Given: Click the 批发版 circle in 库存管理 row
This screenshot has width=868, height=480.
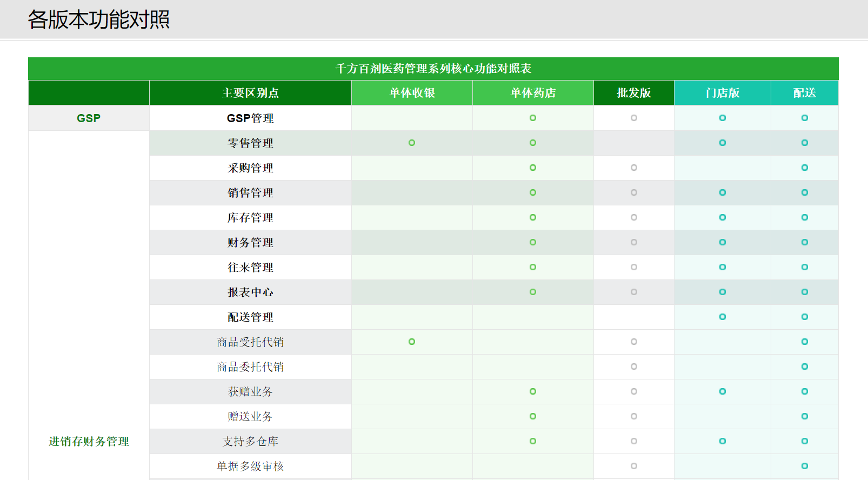Looking at the screenshot, I should coord(634,217).
